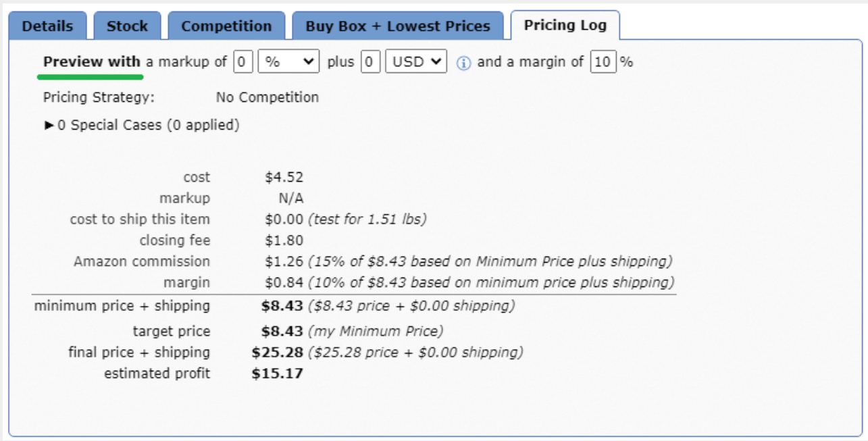
Task: Click the Pricing Log tab
Action: click(x=565, y=26)
